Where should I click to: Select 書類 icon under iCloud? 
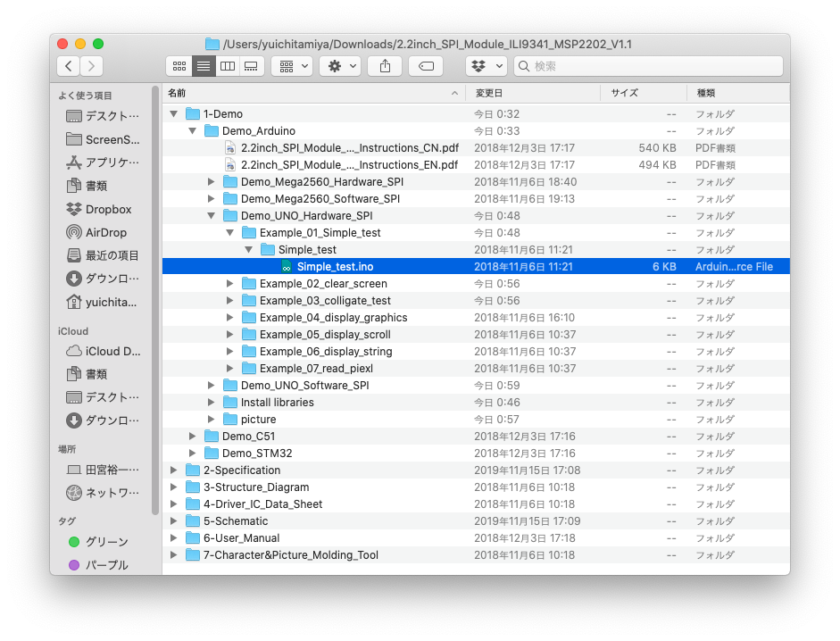point(74,374)
